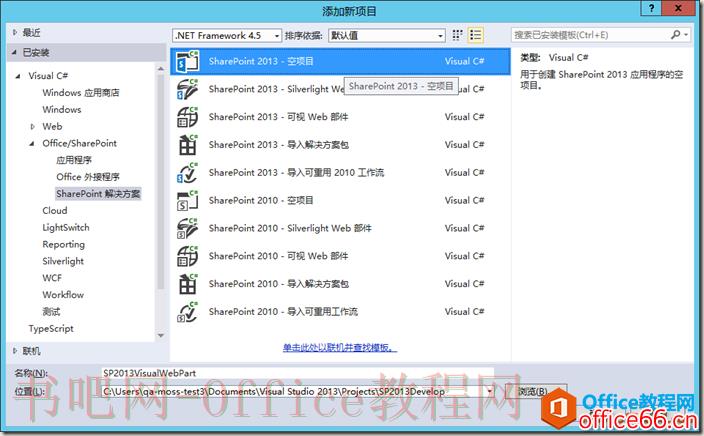Select the Windows tree item
The image size is (704, 436).
[62, 110]
